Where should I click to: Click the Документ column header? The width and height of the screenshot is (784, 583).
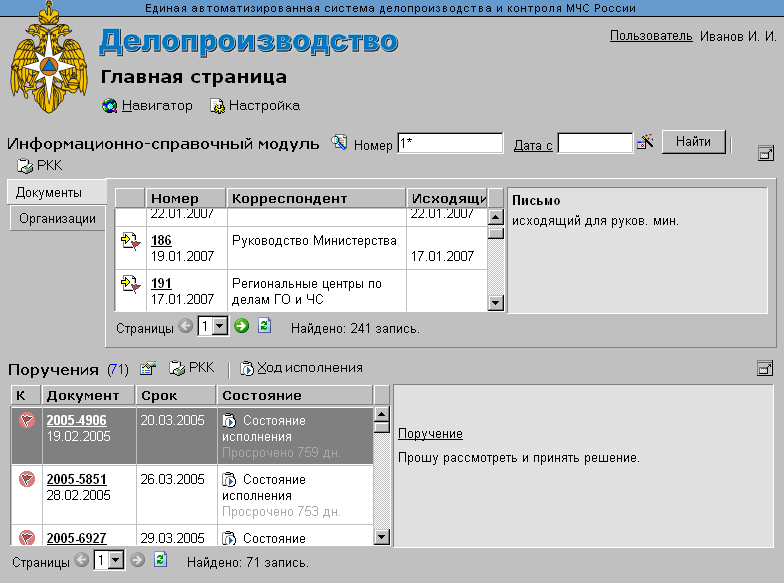coord(88,395)
